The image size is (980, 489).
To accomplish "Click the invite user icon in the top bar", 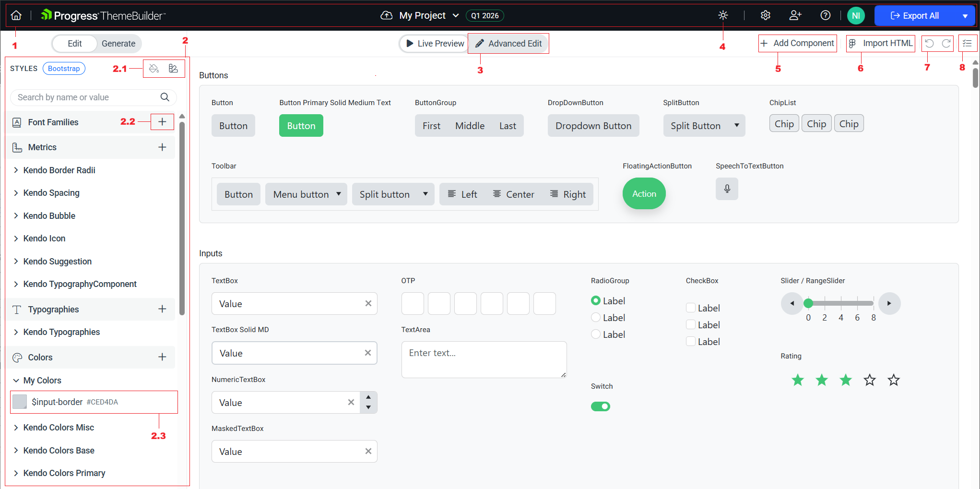I will coord(795,15).
